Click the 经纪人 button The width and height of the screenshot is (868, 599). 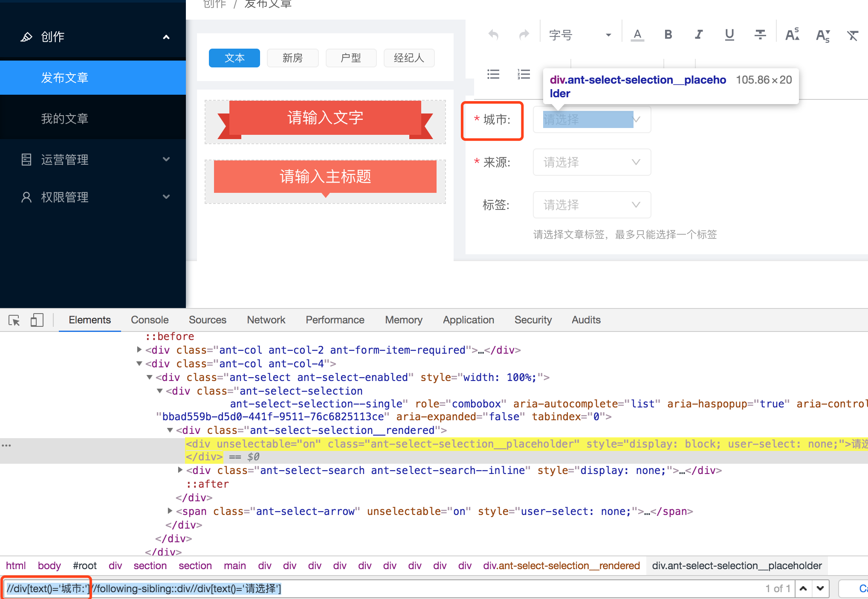409,58
